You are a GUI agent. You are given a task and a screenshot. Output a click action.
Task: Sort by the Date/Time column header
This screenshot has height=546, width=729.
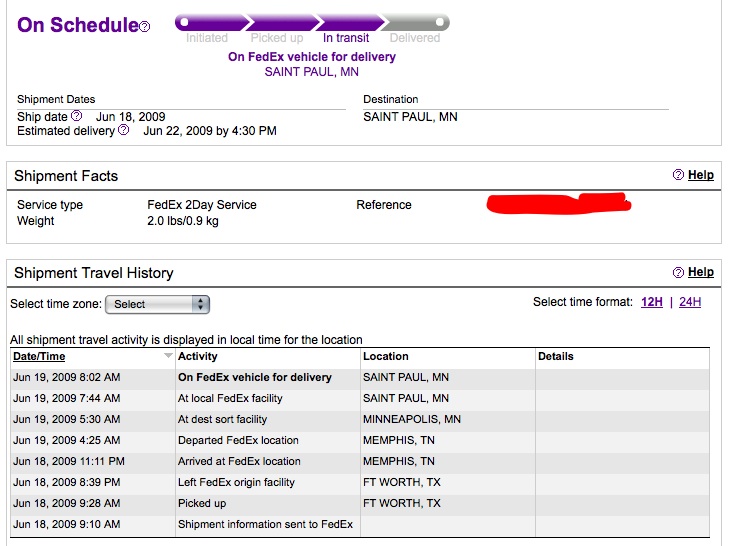(x=39, y=356)
